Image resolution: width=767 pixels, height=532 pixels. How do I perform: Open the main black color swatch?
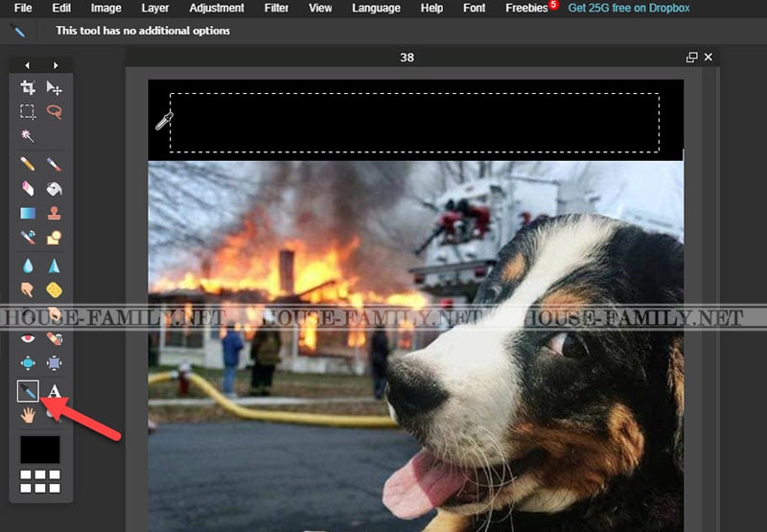[x=40, y=450]
